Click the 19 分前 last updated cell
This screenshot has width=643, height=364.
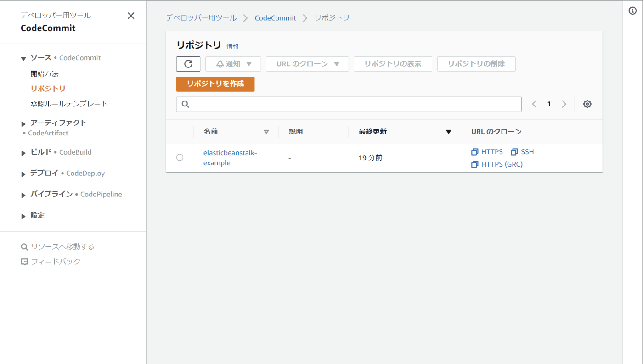click(x=370, y=158)
